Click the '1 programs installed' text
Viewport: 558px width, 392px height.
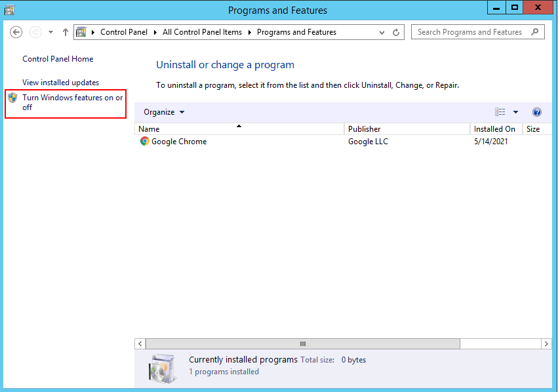[224, 372]
